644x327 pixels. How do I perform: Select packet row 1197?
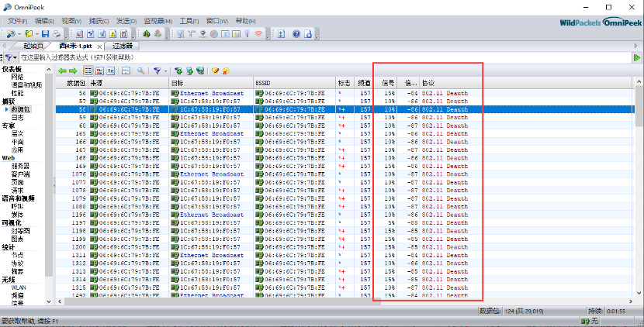(x=345, y=223)
